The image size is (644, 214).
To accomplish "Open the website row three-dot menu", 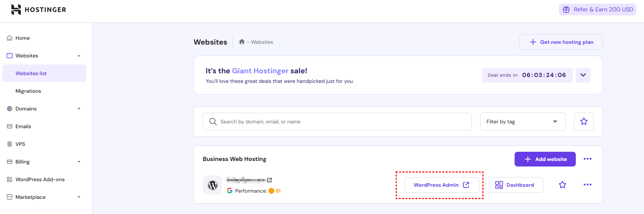I will [x=588, y=185].
